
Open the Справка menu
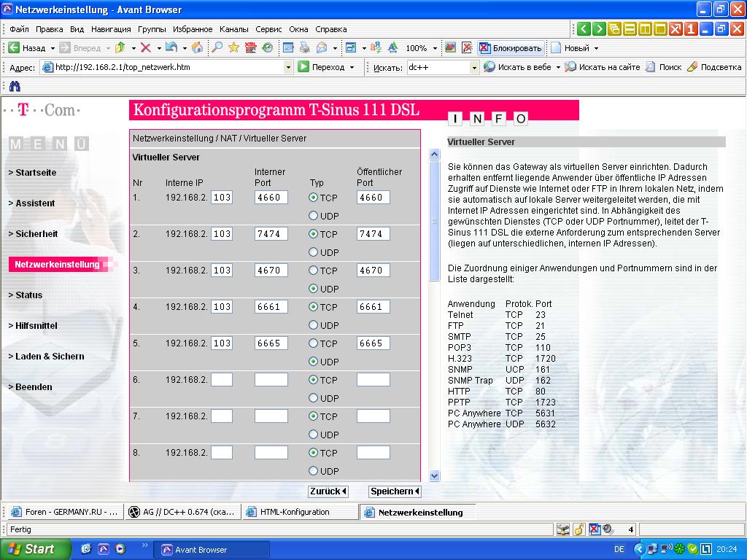[x=331, y=29]
